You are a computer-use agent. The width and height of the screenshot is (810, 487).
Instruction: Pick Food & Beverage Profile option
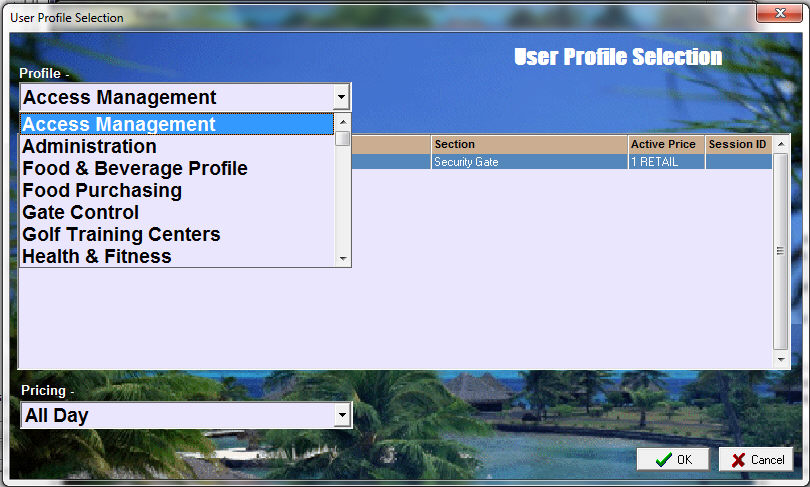[x=176, y=169]
